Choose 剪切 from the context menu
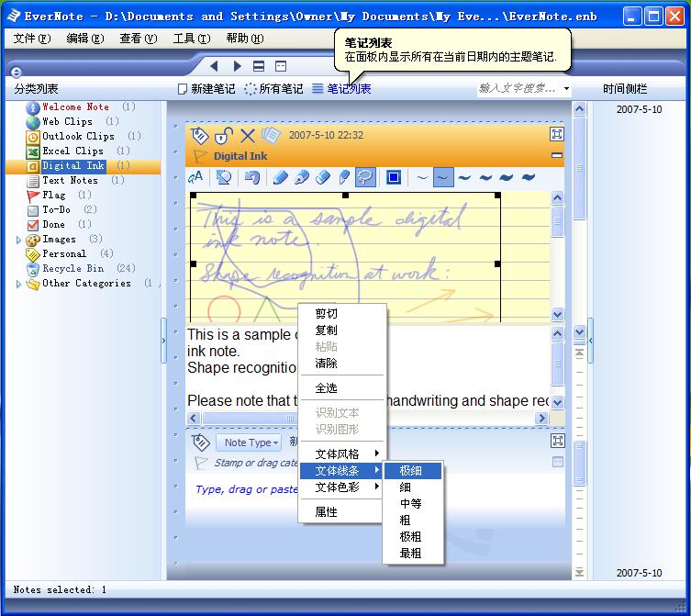 (340, 314)
